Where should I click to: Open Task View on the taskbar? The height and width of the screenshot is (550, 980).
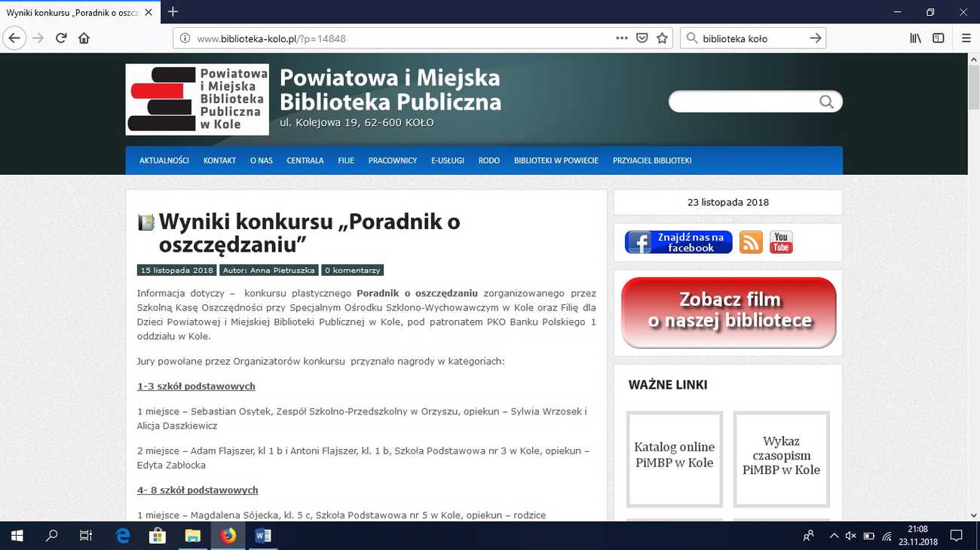coord(86,536)
